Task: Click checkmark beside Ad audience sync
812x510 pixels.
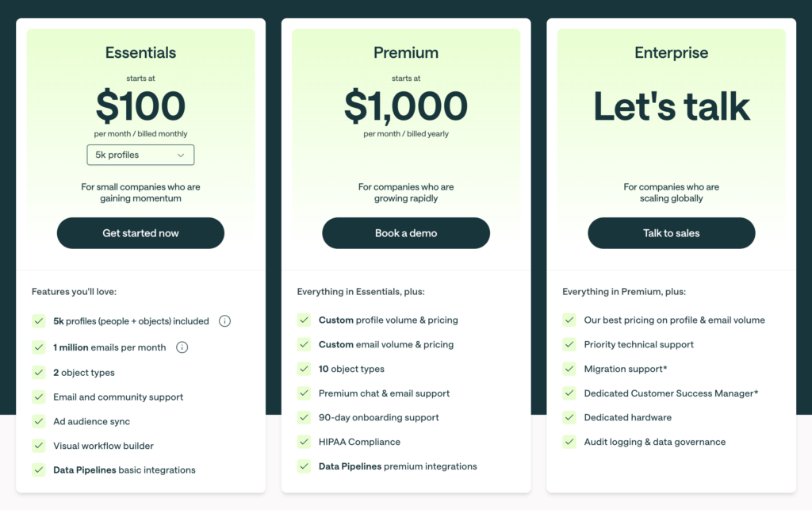Action: coord(39,421)
